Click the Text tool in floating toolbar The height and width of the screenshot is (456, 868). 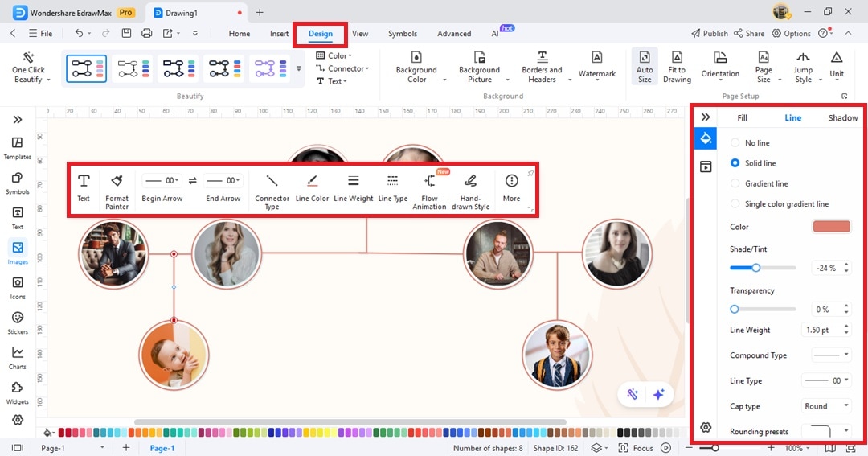click(x=83, y=187)
